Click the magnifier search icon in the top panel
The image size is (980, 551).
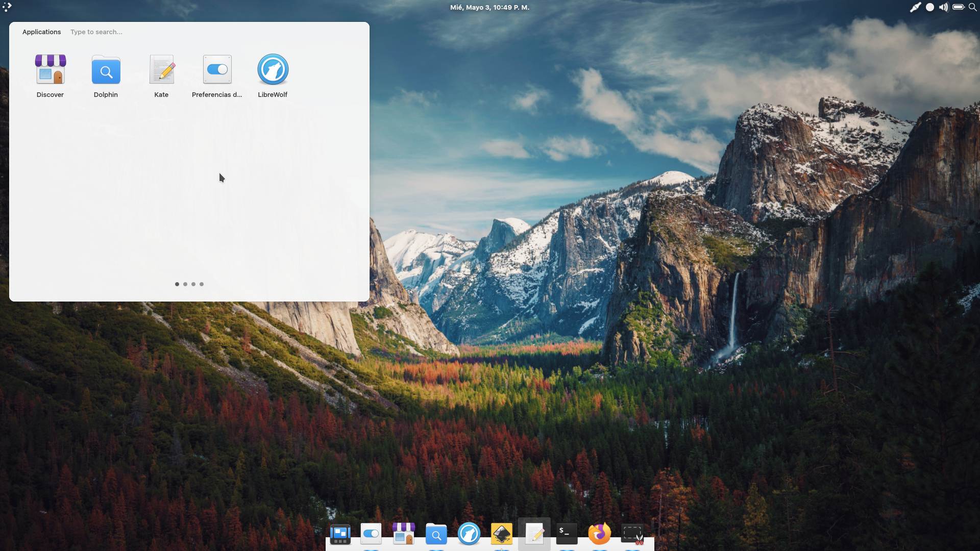(972, 7)
